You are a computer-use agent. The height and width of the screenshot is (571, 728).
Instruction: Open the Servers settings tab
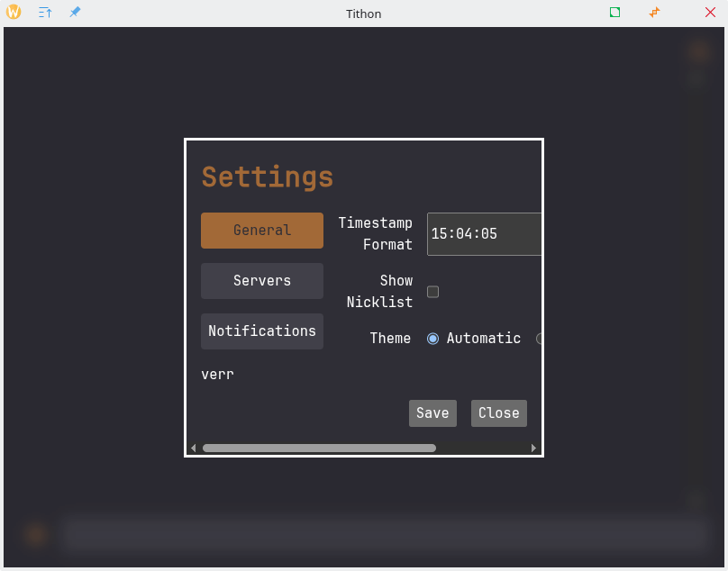click(x=261, y=281)
